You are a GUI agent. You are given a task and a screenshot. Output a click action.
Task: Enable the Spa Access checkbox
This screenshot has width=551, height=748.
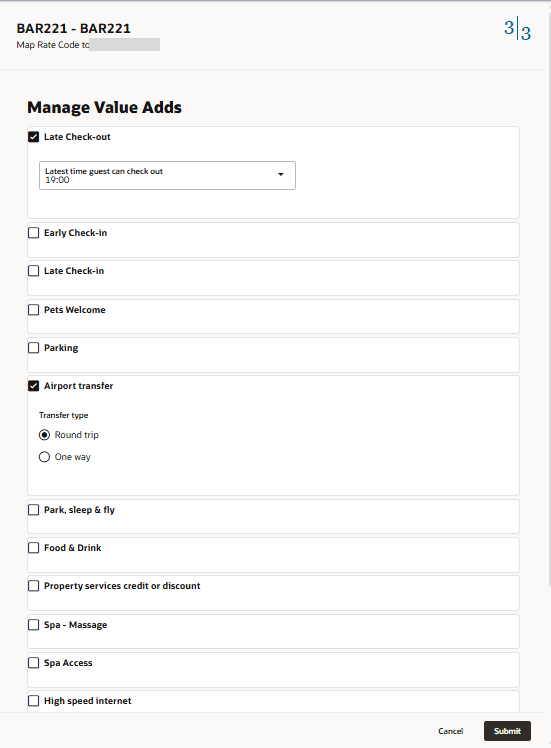click(33, 663)
